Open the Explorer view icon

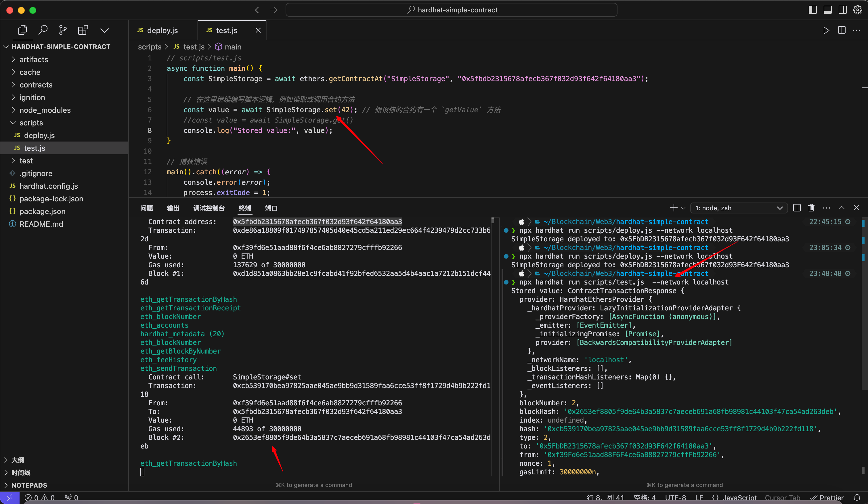pyautogui.click(x=22, y=30)
